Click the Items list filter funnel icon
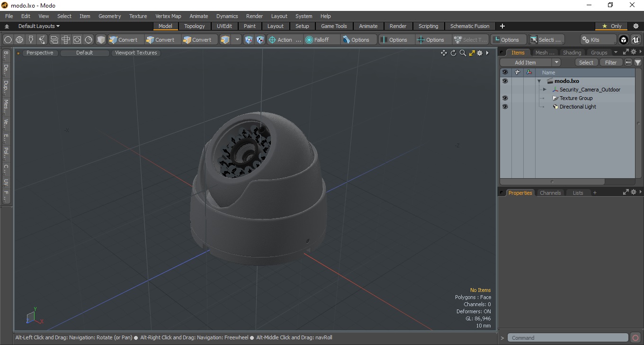The width and height of the screenshot is (644, 345). point(638,63)
